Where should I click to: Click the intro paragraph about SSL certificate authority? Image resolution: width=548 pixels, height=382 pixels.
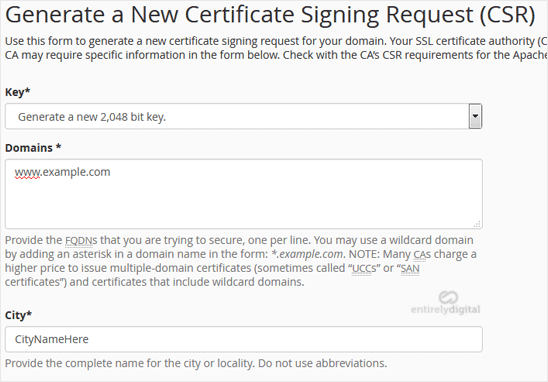point(276,48)
